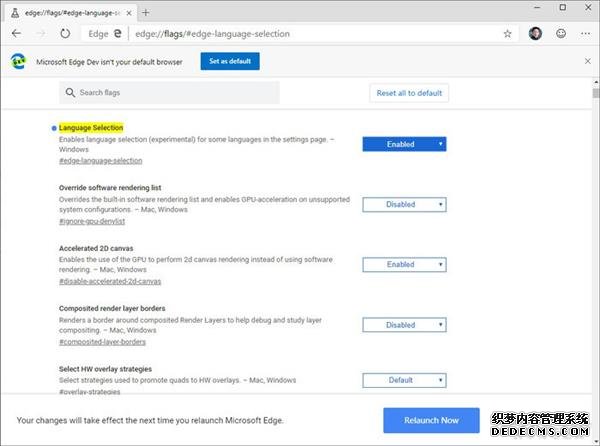The image size is (600, 446).
Task: Open Composited render layer borders dropdown
Action: [404, 325]
